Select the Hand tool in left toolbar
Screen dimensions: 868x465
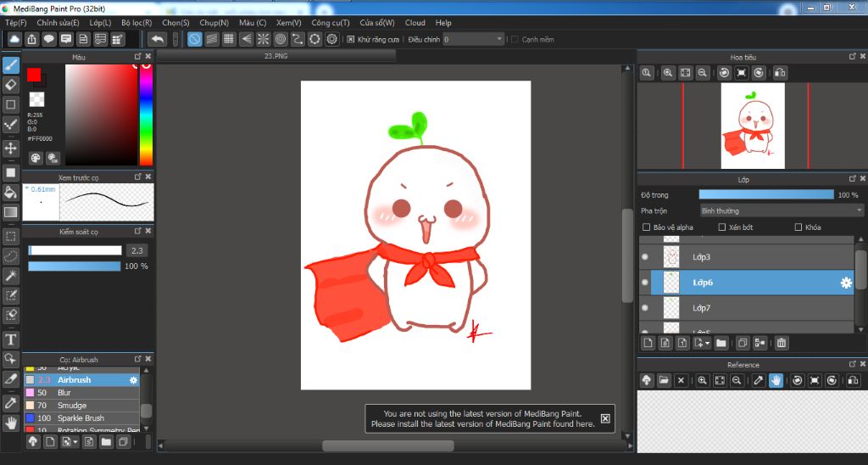(x=10, y=423)
